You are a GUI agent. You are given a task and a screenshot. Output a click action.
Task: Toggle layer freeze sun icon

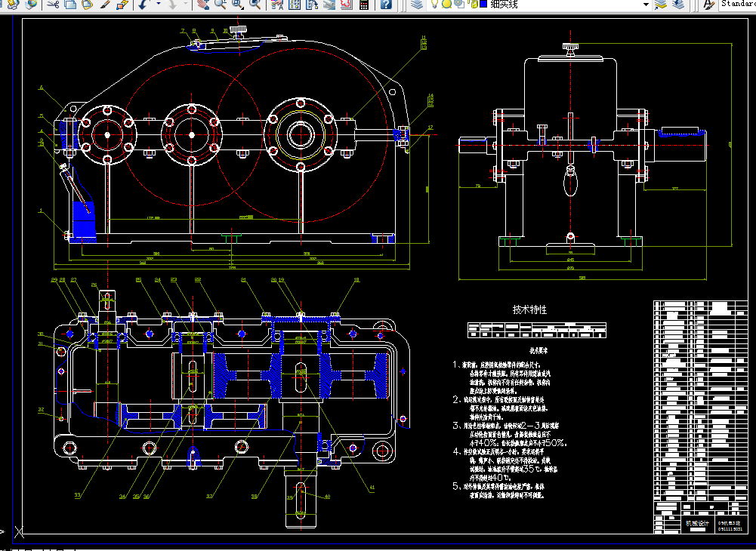(446, 5)
